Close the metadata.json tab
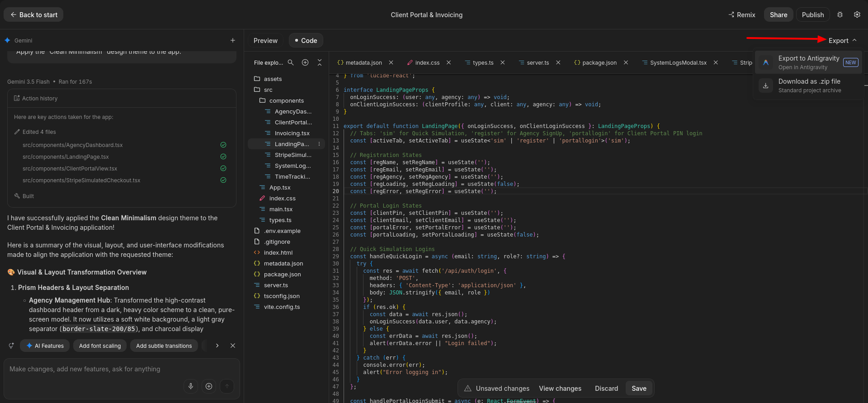This screenshot has height=403, width=868. coord(391,63)
